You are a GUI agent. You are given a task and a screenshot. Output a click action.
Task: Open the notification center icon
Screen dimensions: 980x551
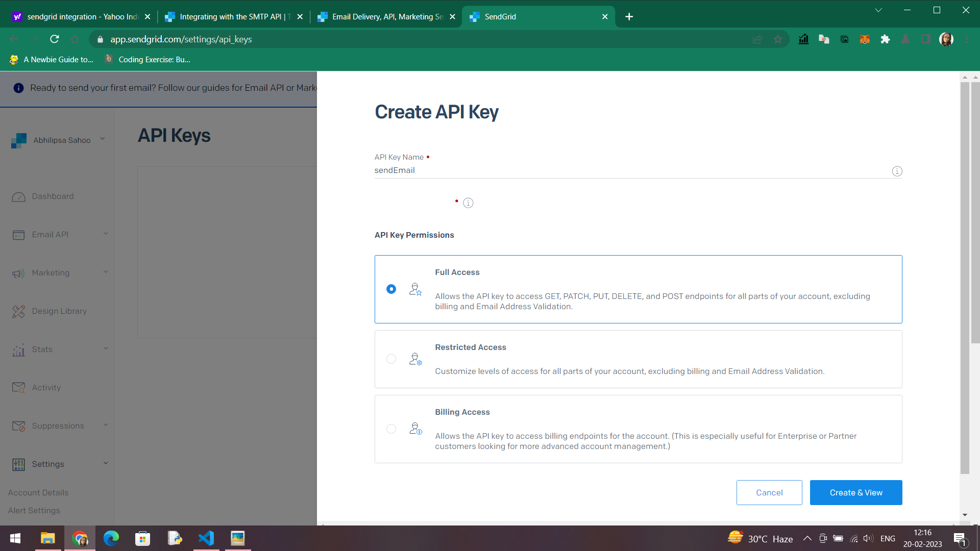(x=960, y=539)
